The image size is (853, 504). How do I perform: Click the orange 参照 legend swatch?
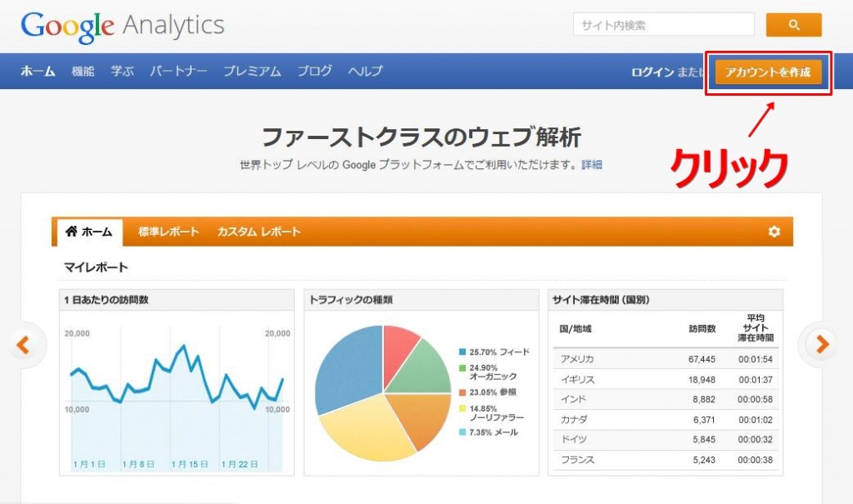462,392
